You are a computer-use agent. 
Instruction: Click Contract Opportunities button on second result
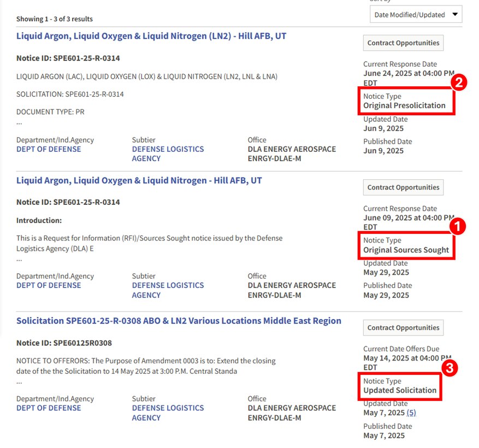403,187
